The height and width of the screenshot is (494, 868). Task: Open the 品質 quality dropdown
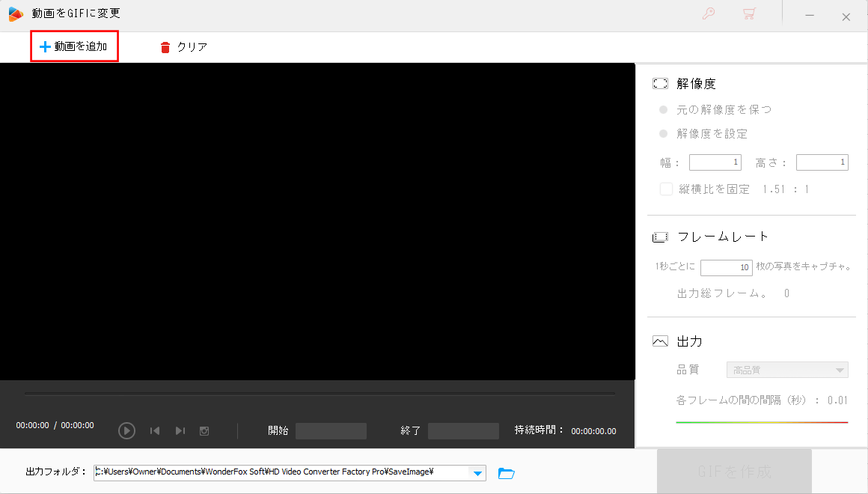[x=787, y=370]
